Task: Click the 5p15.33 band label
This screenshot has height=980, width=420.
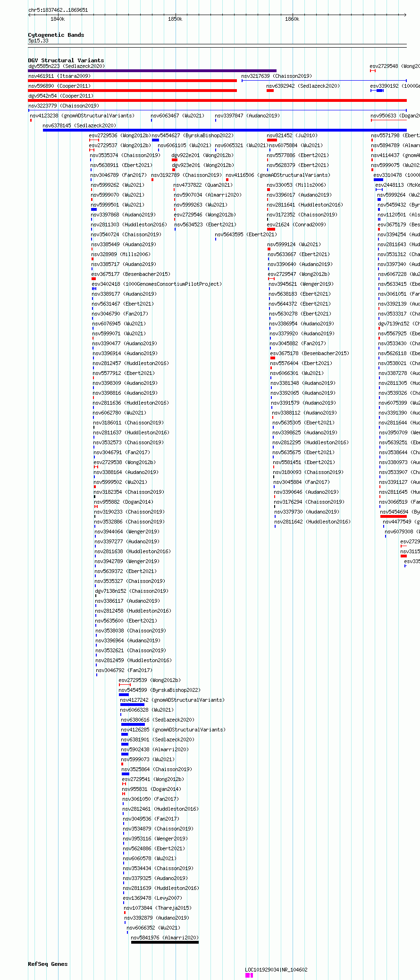Action: 38,41
